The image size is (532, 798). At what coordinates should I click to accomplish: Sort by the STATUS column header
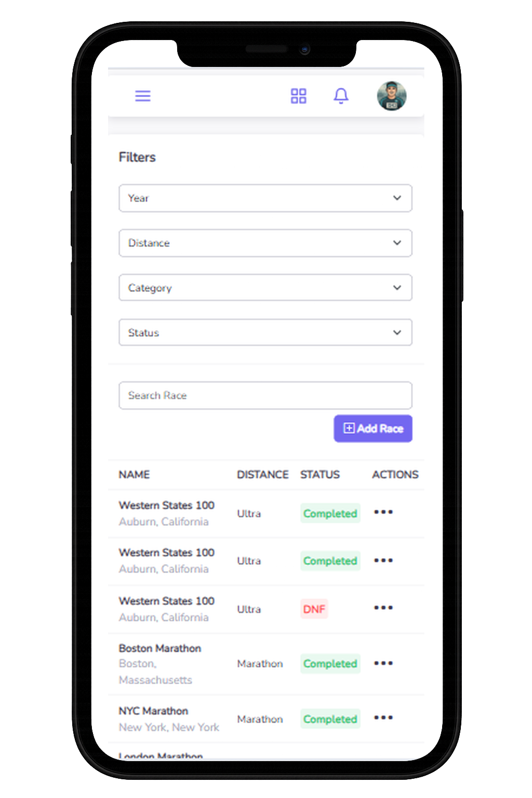(x=320, y=474)
